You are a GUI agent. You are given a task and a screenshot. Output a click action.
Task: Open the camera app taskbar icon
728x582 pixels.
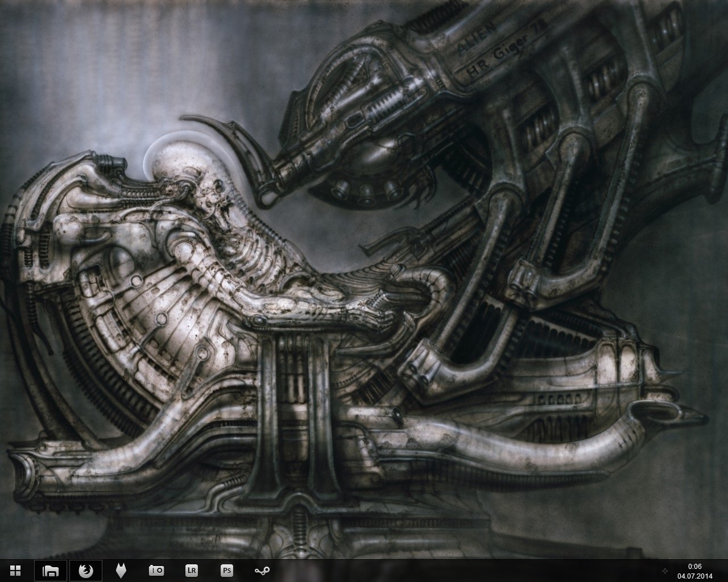[156, 570]
